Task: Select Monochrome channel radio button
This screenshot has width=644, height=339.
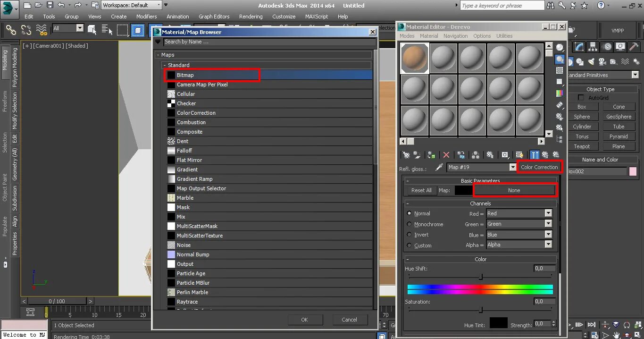Action: click(x=409, y=224)
